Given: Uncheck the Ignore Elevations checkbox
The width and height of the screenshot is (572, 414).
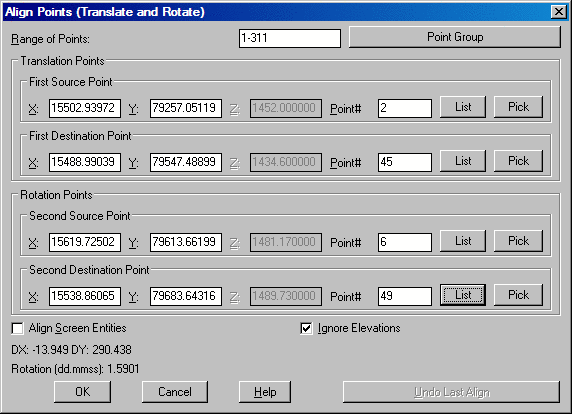Looking at the screenshot, I should pos(306,328).
